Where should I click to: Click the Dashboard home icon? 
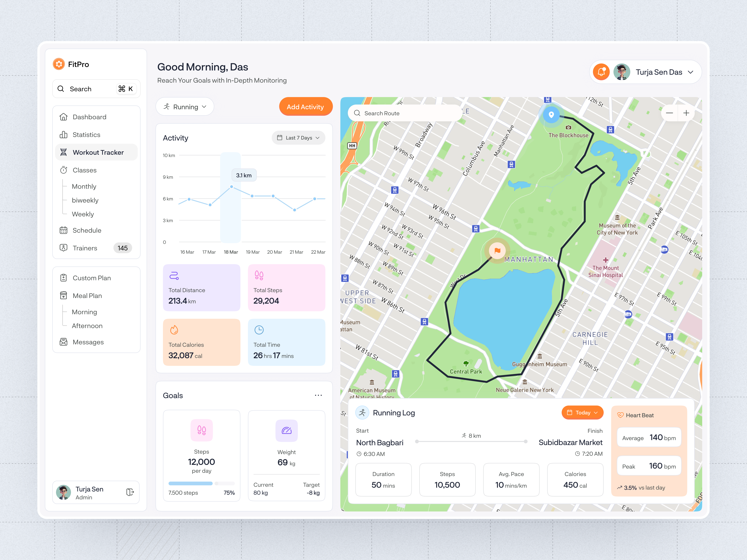coord(63,117)
